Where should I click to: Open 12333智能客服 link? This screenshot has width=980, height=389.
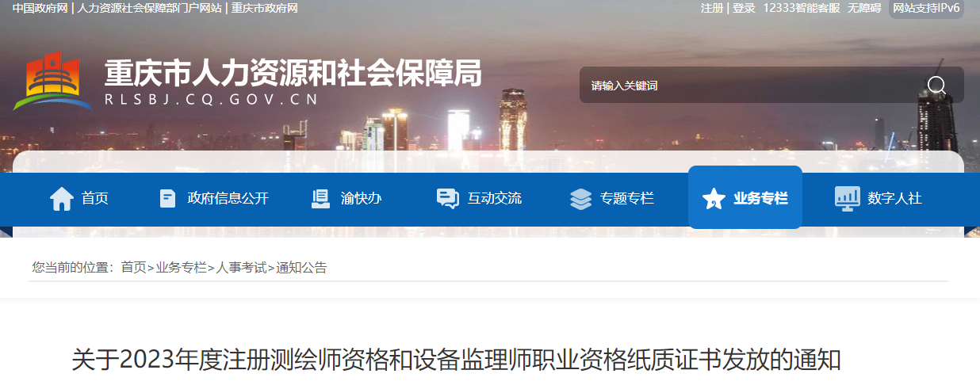tap(801, 8)
